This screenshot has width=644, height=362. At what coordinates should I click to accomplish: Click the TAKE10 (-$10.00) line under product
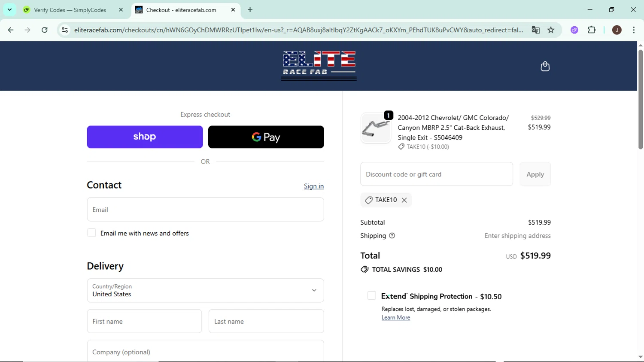[424, 147]
